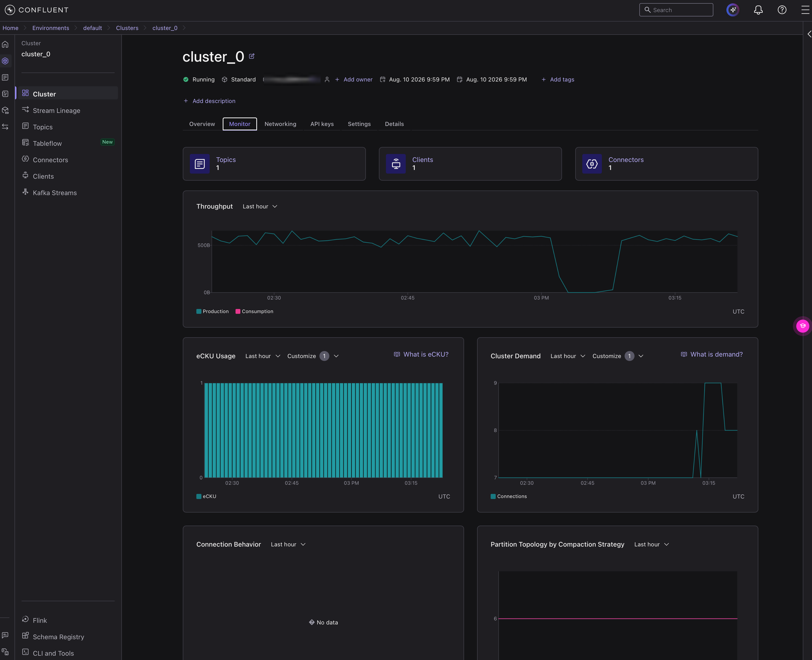Toggle the eCKU legend series

point(206,497)
